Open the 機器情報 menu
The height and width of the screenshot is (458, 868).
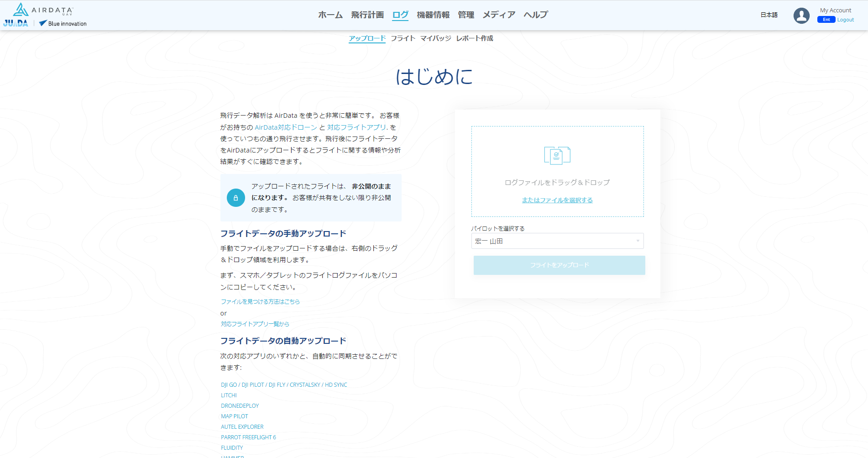(x=433, y=15)
